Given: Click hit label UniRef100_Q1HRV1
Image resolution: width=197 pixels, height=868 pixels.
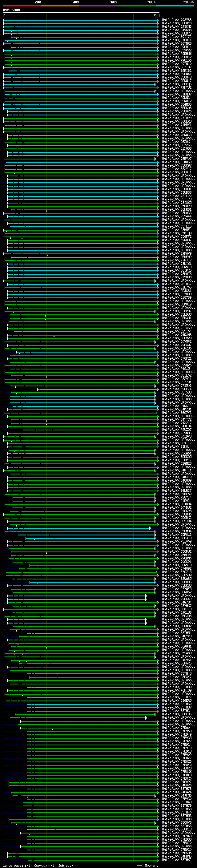Looking at the screenshot, I should tap(177, 125).
